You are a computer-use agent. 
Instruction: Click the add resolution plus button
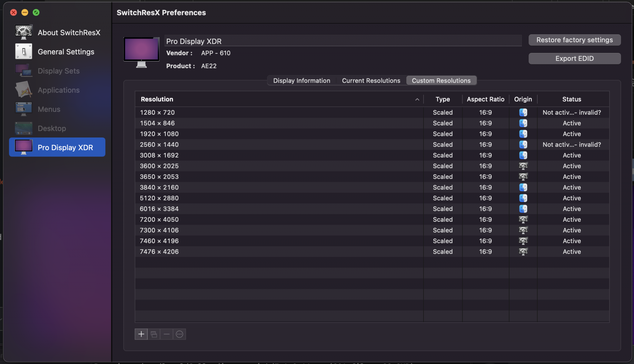pos(141,334)
